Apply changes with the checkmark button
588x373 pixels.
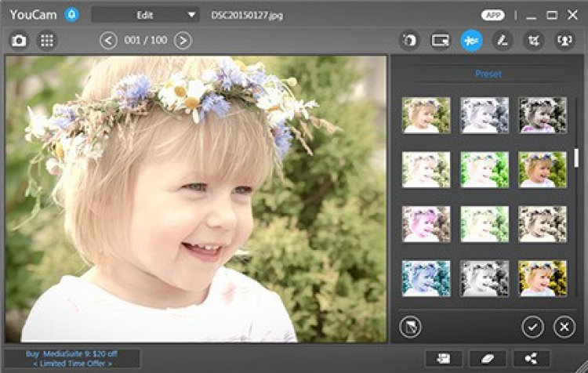[532, 327]
